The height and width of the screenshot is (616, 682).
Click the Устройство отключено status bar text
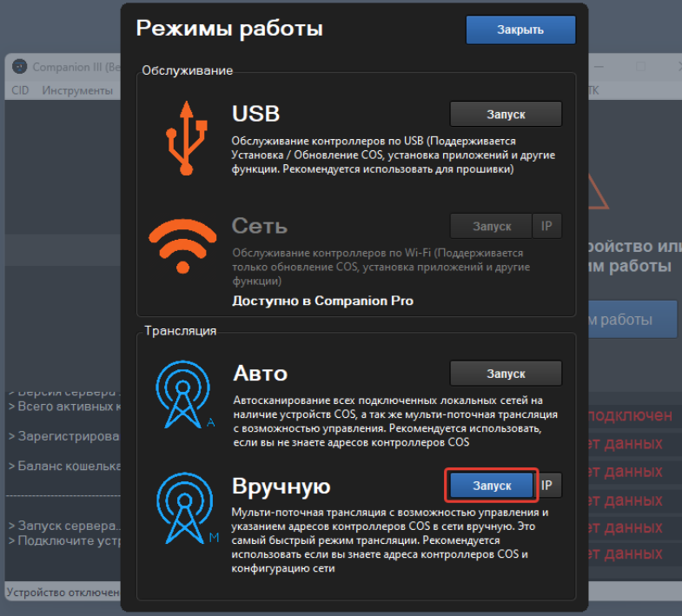pyautogui.click(x=63, y=593)
